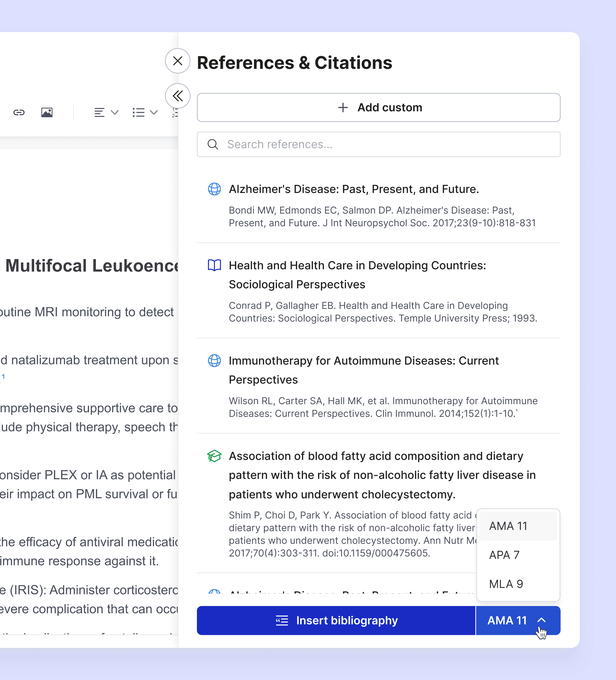Open the text alignment dropdown arrow
This screenshot has height=680, width=616.
click(115, 112)
